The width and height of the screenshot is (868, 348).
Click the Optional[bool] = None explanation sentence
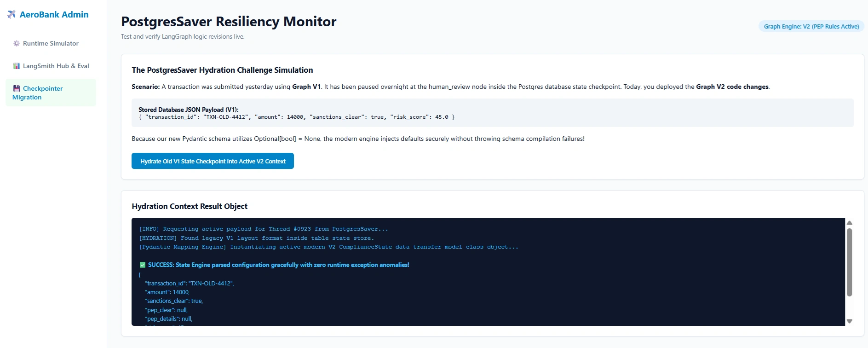pyautogui.click(x=358, y=139)
